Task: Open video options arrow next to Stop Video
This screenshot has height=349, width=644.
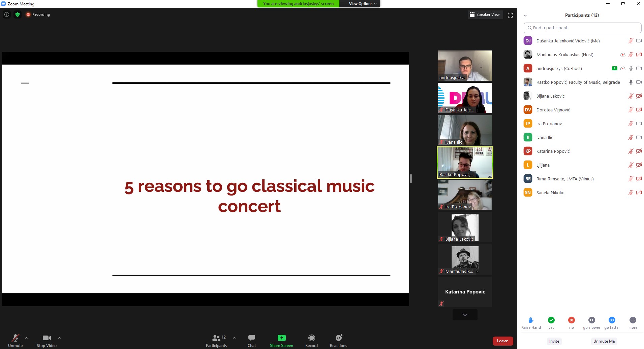Action: [59, 338]
